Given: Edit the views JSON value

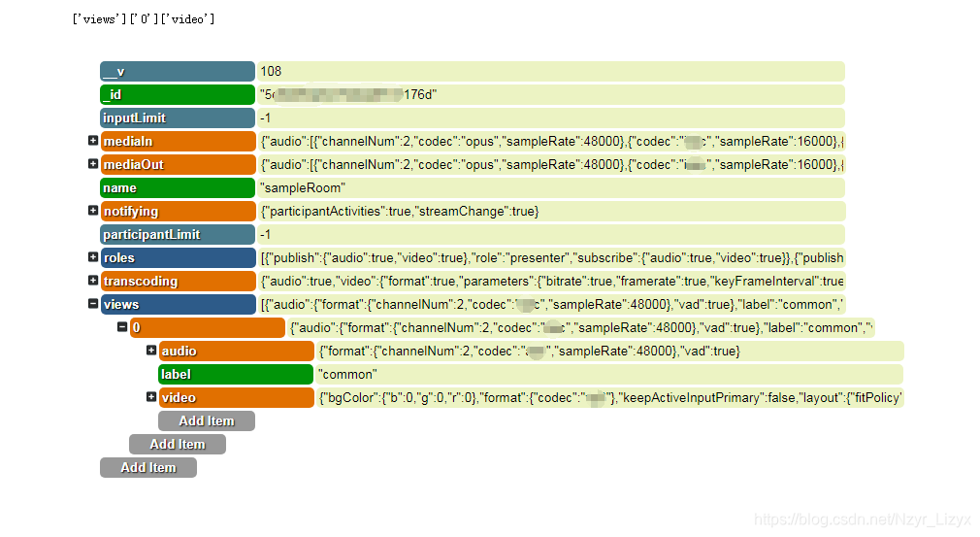Looking at the screenshot, I should [x=550, y=305].
